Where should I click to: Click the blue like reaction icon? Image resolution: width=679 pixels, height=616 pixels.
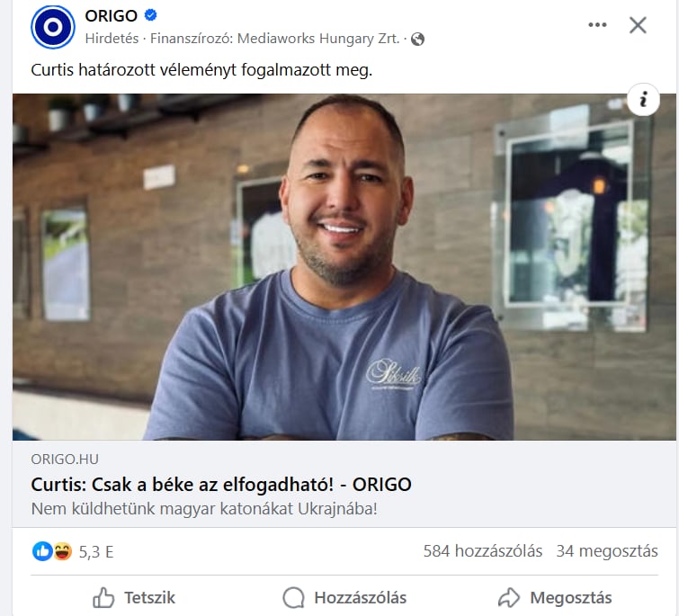click(x=42, y=551)
